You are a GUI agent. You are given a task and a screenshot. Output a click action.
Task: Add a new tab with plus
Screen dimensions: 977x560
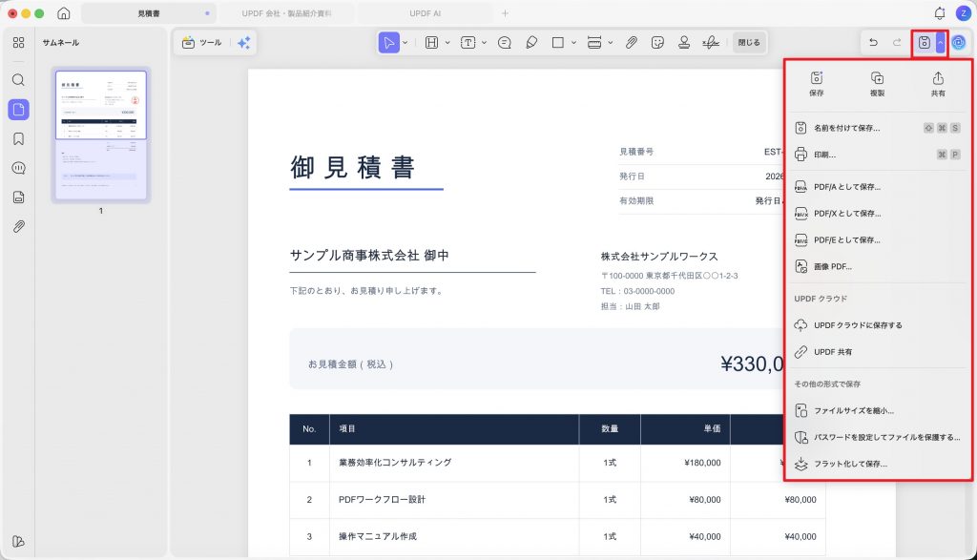(505, 13)
